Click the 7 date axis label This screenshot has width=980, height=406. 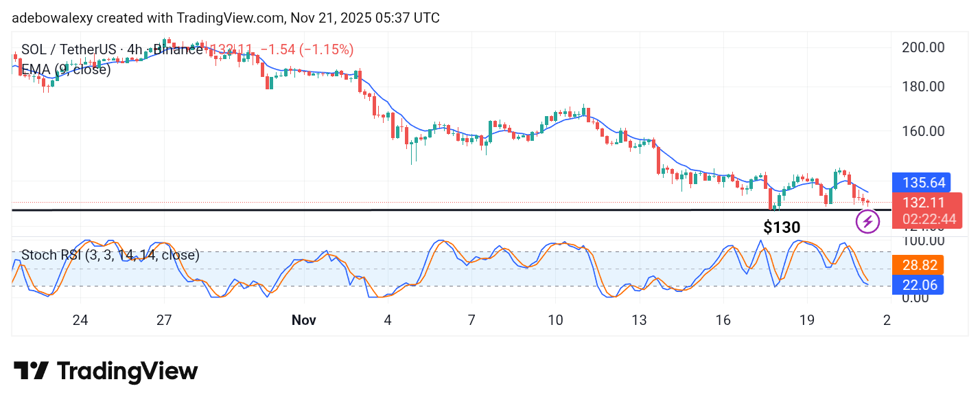click(471, 320)
